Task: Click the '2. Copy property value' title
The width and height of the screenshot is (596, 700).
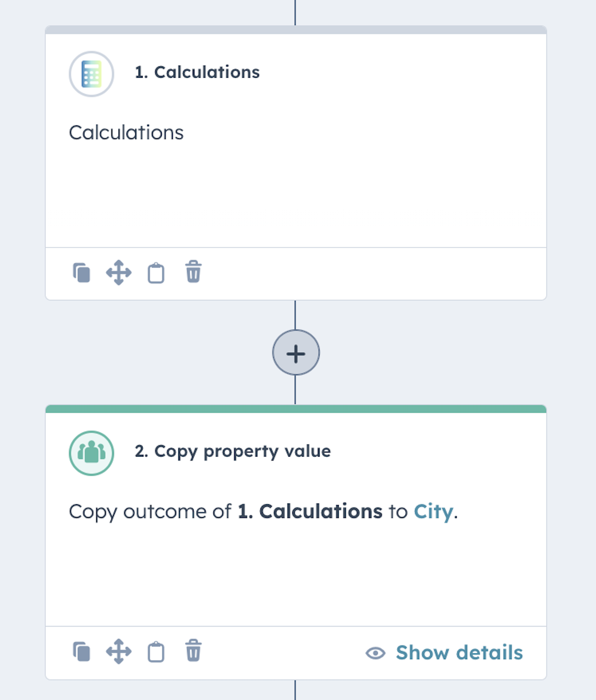Action: pos(233,451)
